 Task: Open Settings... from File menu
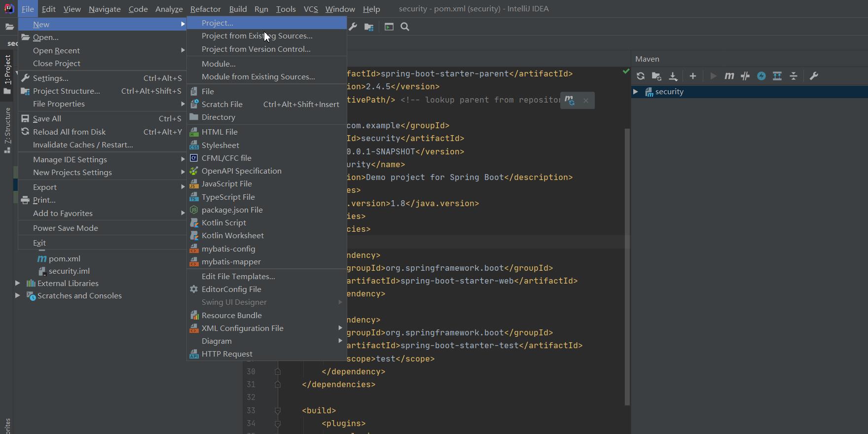coord(103,78)
